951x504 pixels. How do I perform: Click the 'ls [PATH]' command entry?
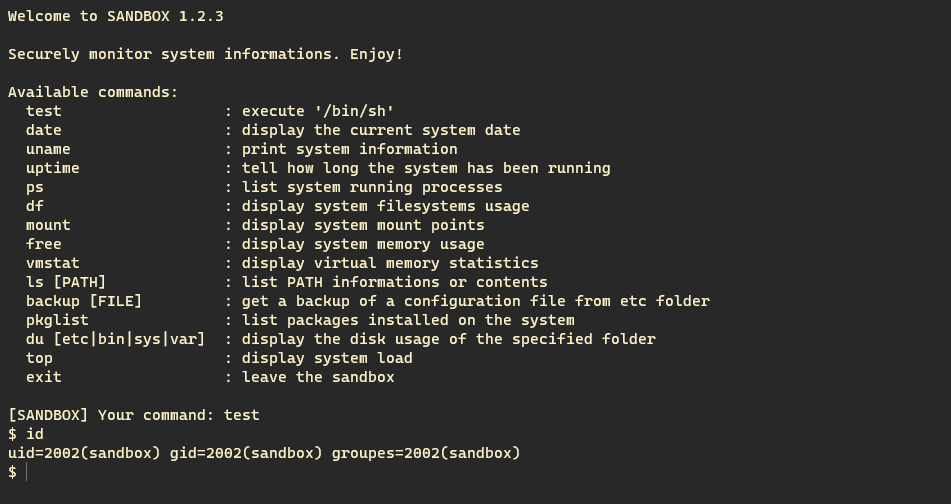point(66,282)
